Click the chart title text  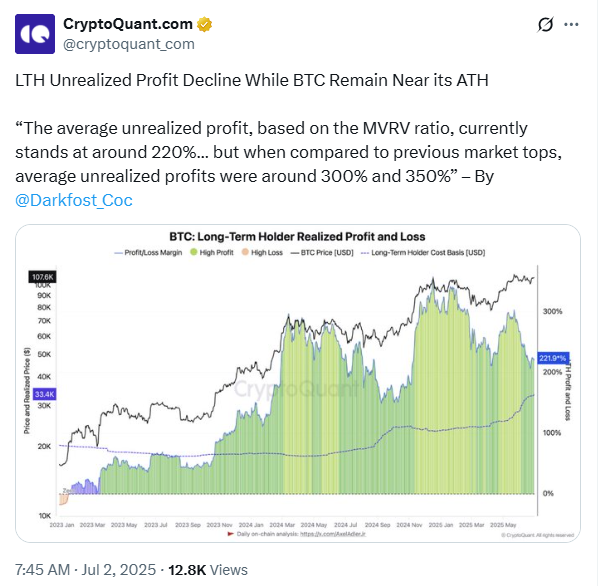pos(297,236)
